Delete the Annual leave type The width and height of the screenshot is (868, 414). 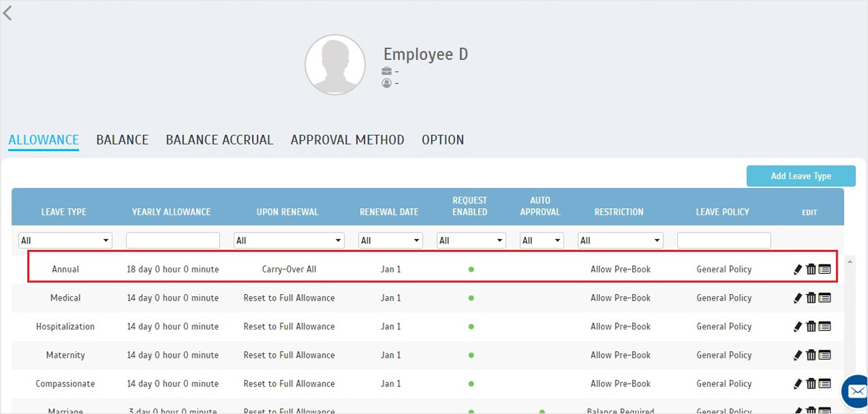click(811, 269)
